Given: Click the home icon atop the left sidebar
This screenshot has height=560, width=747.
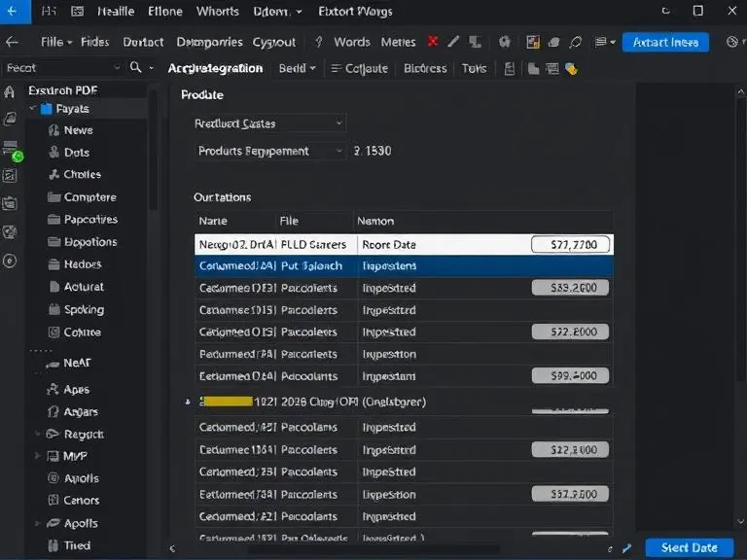Looking at the screenshot, I should point(11,92).
